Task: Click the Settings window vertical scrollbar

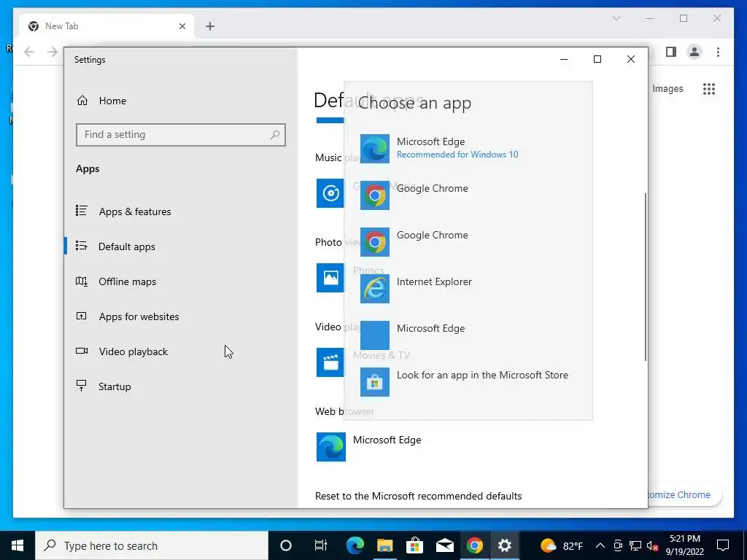Action: pyautogui.click(x=646, y=276)
